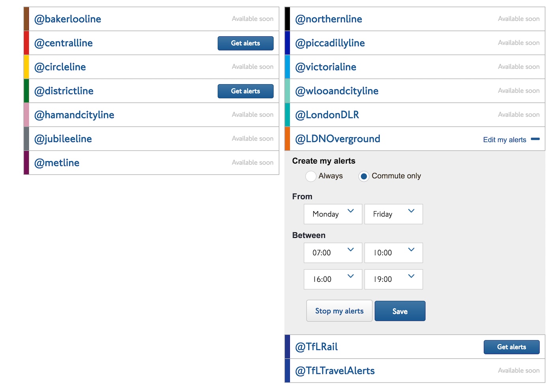Click Get alerts for @districtline

[x=245, y=91]
